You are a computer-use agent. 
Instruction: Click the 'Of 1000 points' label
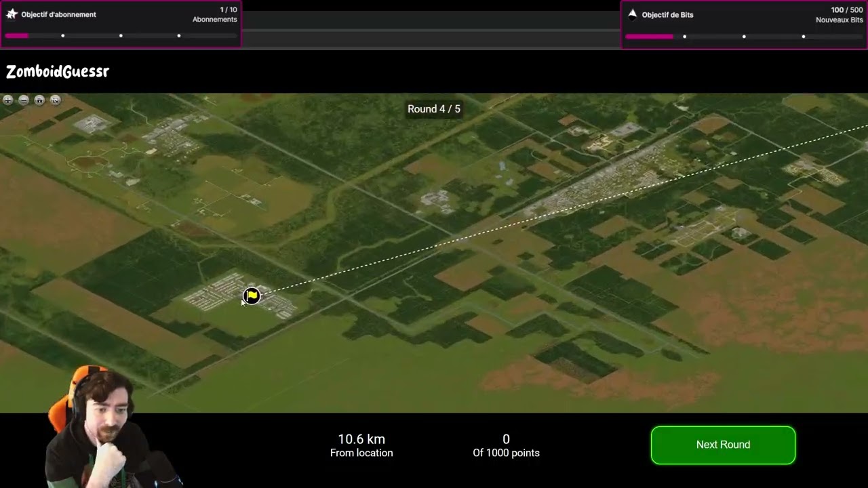pyautogui.click(x=506, y=453)
